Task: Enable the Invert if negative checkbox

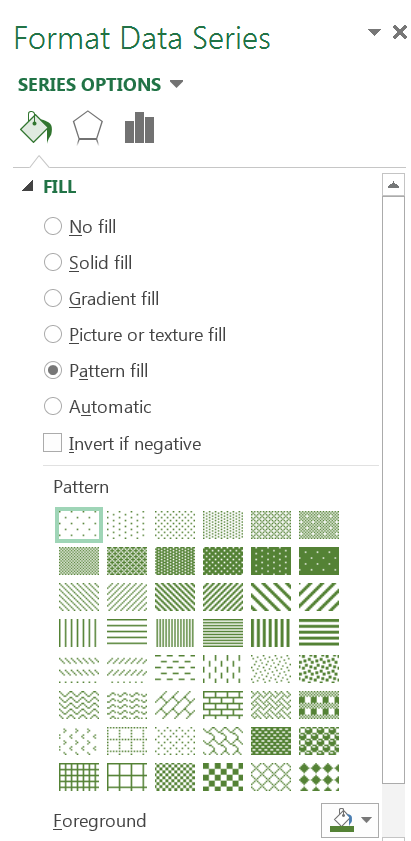Action: tap(53, 443)
